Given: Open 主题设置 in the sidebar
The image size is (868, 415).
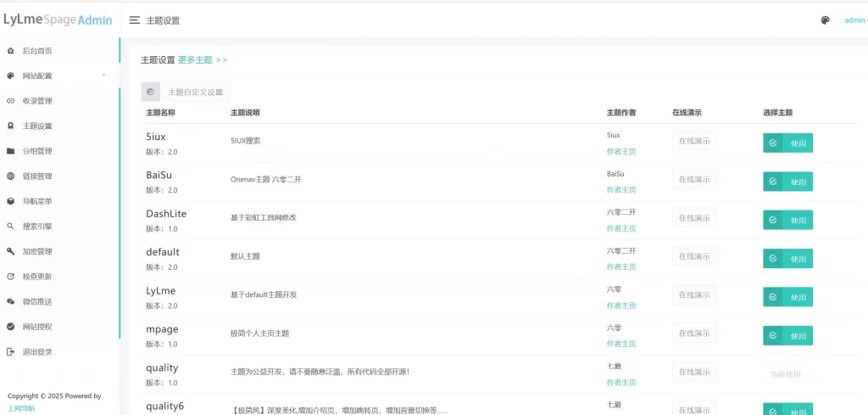Looking at the screenshot, I should pos(37,126).
